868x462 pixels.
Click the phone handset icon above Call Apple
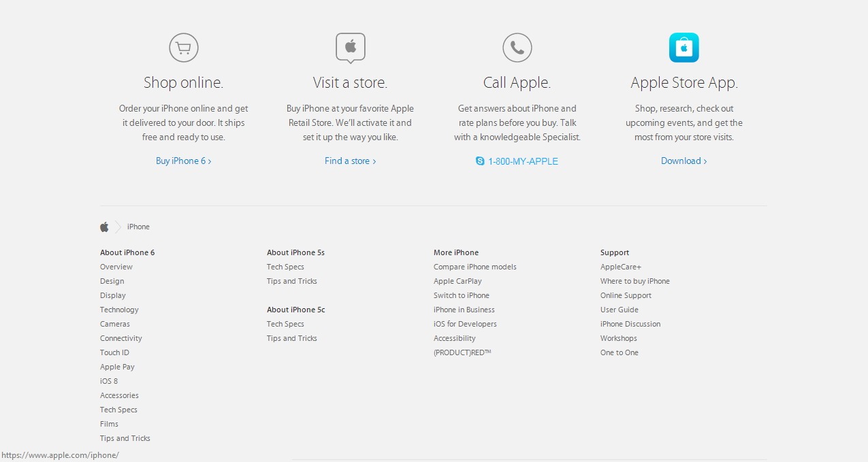[517, 48]
